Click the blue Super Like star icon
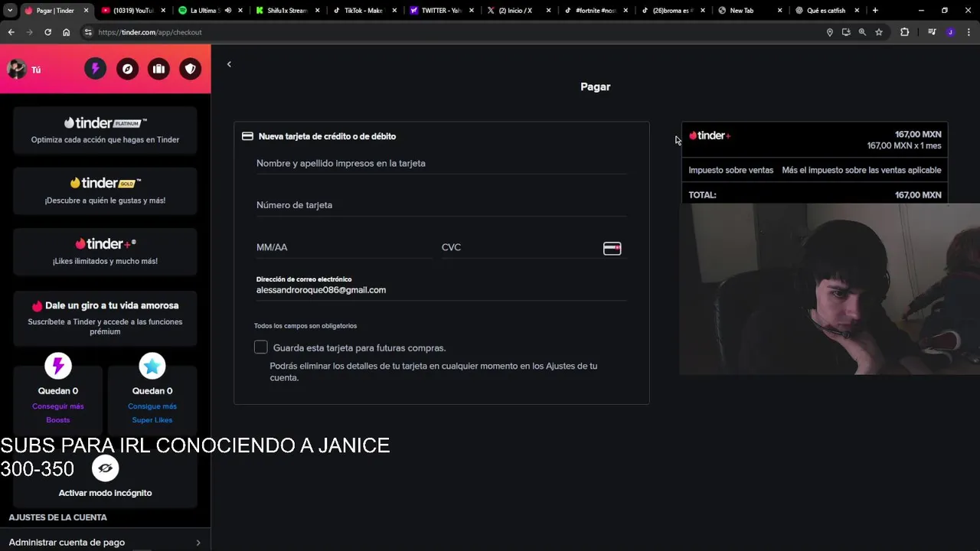The image size is (980, 551). point(152,366)
